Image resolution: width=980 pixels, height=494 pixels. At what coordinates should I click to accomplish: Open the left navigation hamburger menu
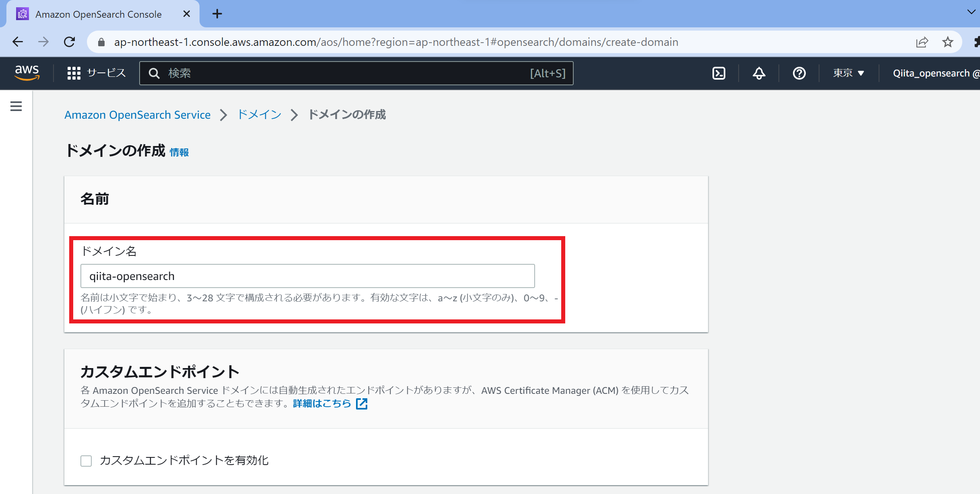point(16,106)
